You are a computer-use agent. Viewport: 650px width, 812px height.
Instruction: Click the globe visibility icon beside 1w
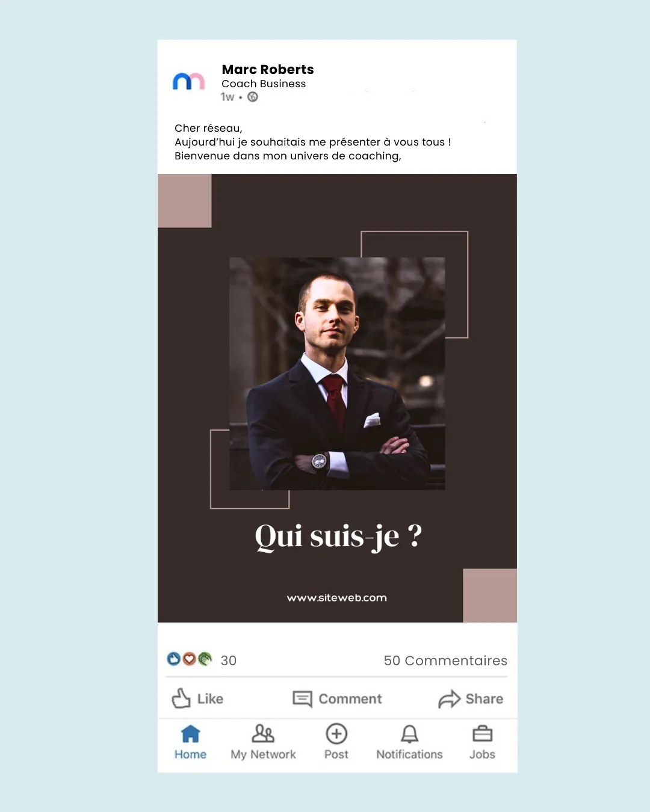pyautogui.click(x=253, y=97)
